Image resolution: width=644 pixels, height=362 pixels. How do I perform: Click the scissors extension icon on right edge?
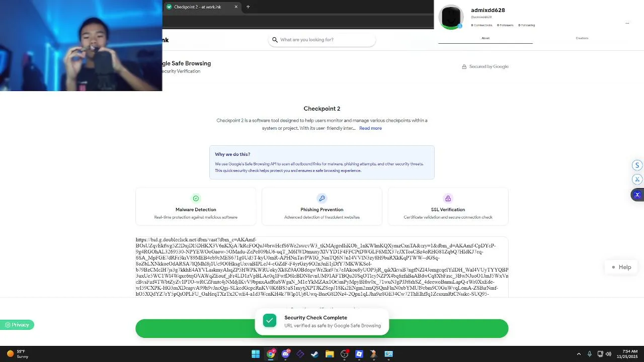click(637, 179)
